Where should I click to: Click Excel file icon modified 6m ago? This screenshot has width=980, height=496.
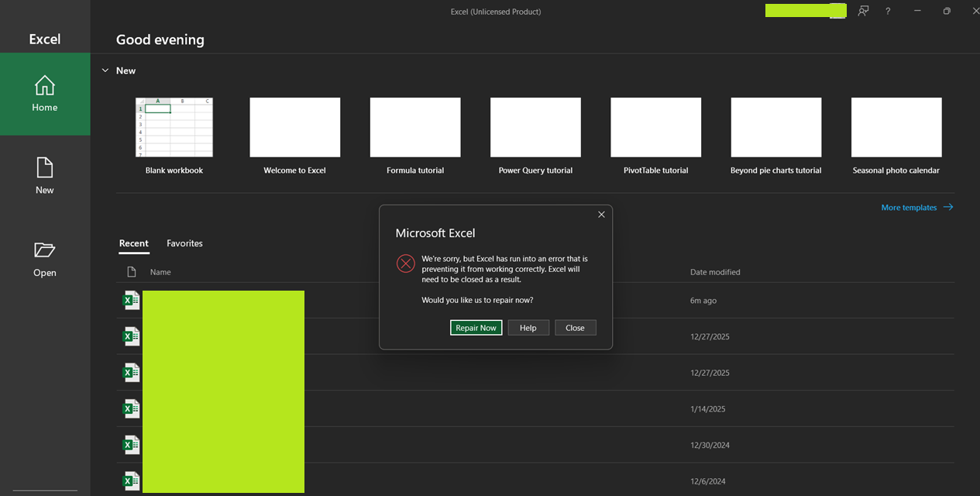(x=132, y=301)
